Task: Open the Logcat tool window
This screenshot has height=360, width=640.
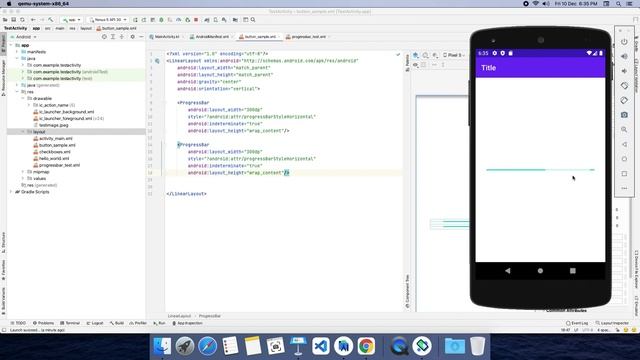Action: click(95, 323)
